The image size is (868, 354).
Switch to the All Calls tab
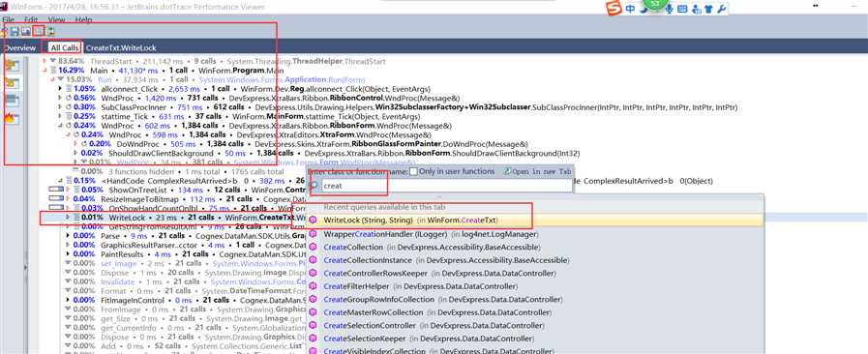[64, 48]
